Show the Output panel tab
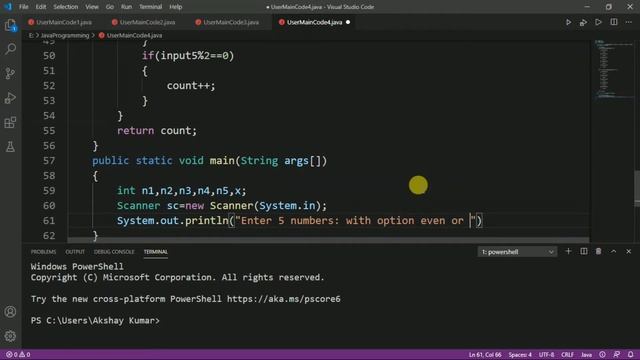This screenshot has height=360, width=640. [75, 252]
